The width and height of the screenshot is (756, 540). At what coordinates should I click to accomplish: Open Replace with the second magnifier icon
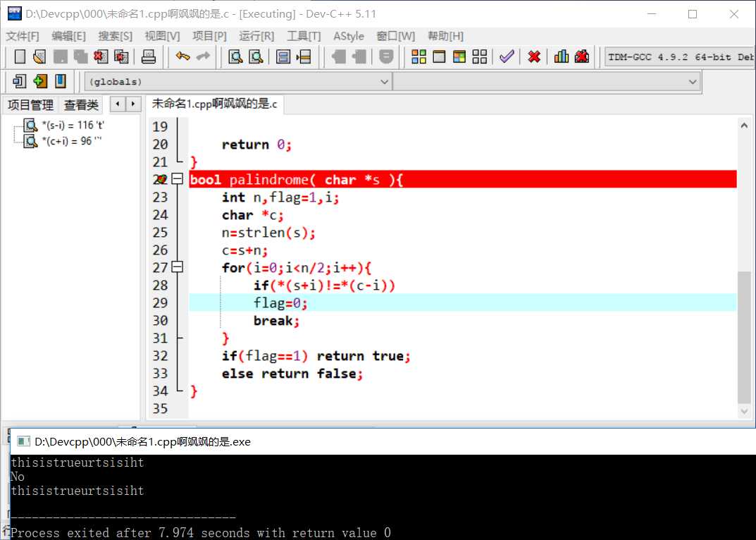point(256,56)
